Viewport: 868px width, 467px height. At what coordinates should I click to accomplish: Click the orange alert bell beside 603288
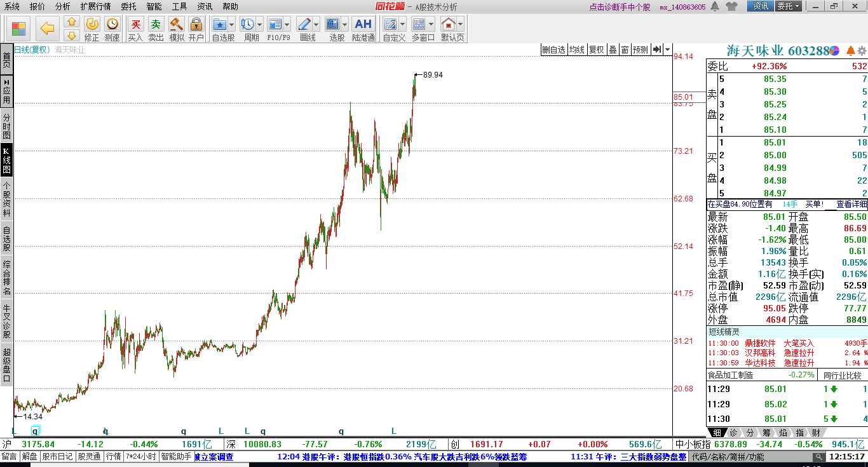pos(850,50)
